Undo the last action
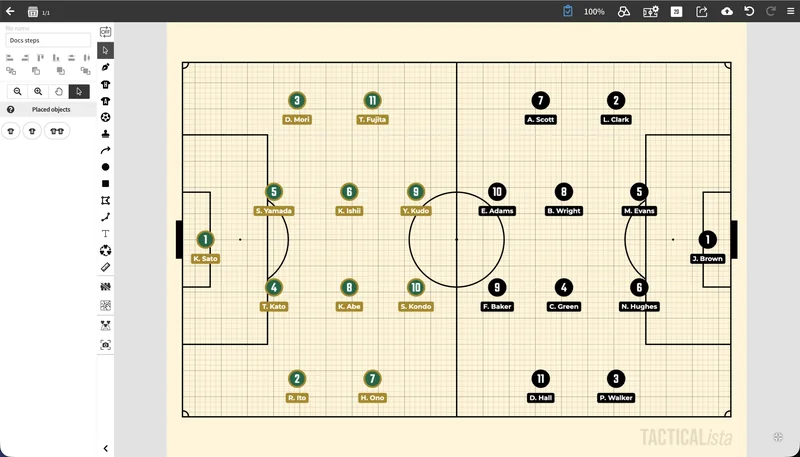This screenshot has width=800, height=457. [x=749, y=11]
